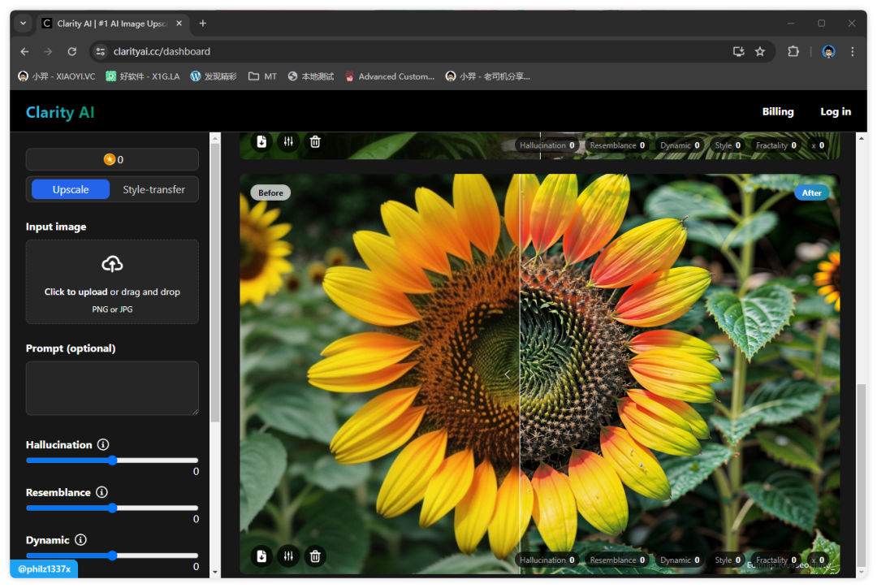Select the Upscale mode
Viewport: 877px width, 588px height.
(71, 189)
